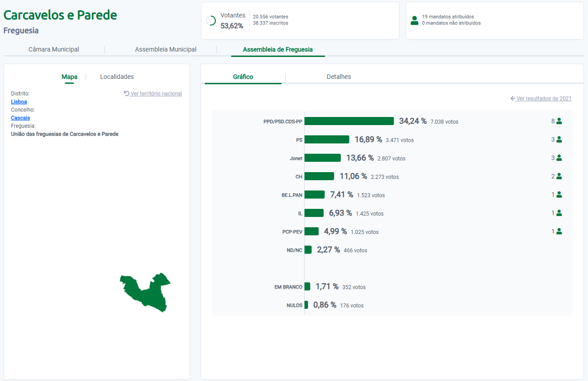
Task: Open the Lisboa district link
Action: point(19,102)
